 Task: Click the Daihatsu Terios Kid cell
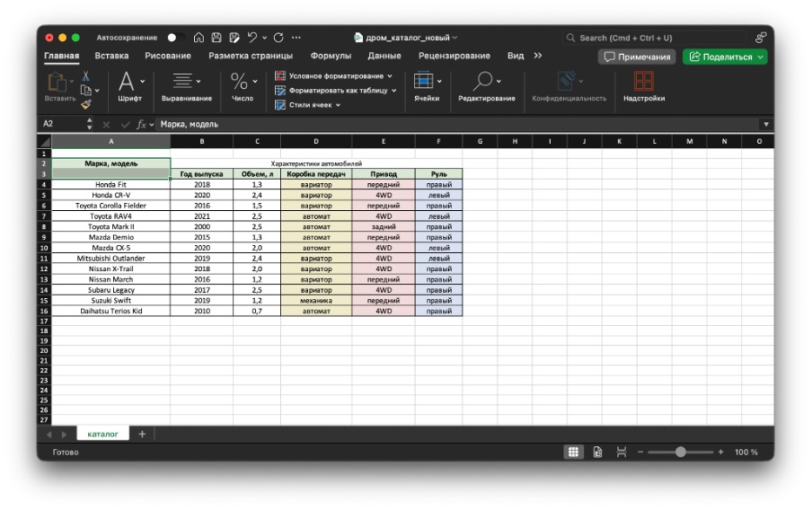pyautogui.click(x=110, y=312)
